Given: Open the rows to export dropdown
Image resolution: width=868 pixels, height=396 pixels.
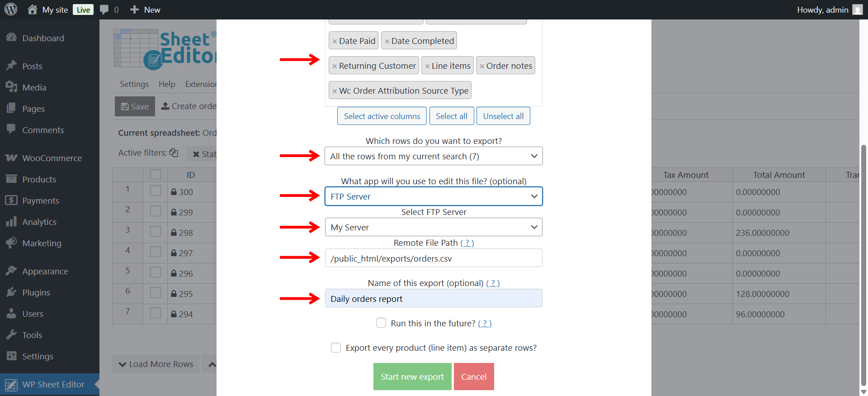Looking at the screenshot, I should click(434, 156).
